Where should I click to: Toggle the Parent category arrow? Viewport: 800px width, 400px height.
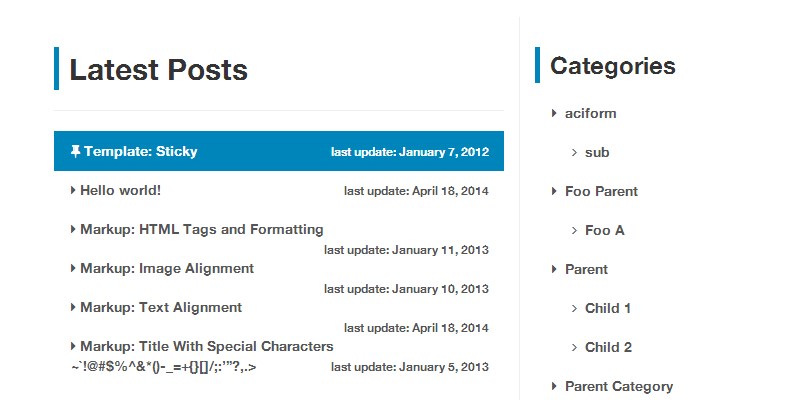554,269
